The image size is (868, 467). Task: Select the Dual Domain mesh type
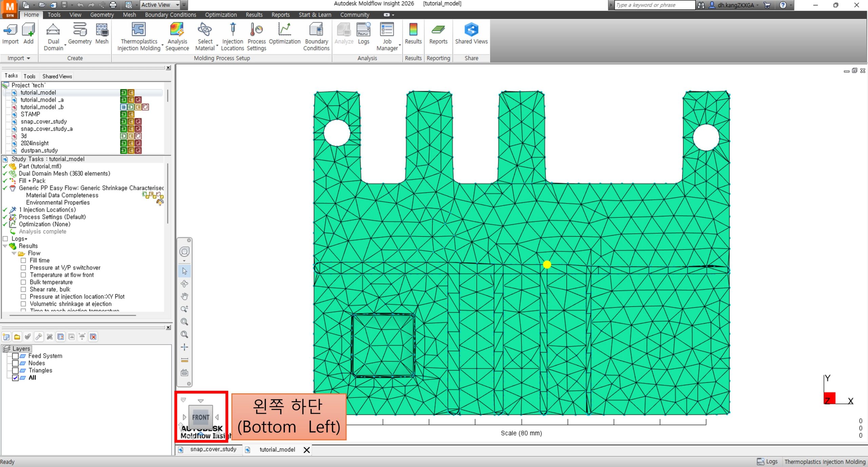pos(53,37)
